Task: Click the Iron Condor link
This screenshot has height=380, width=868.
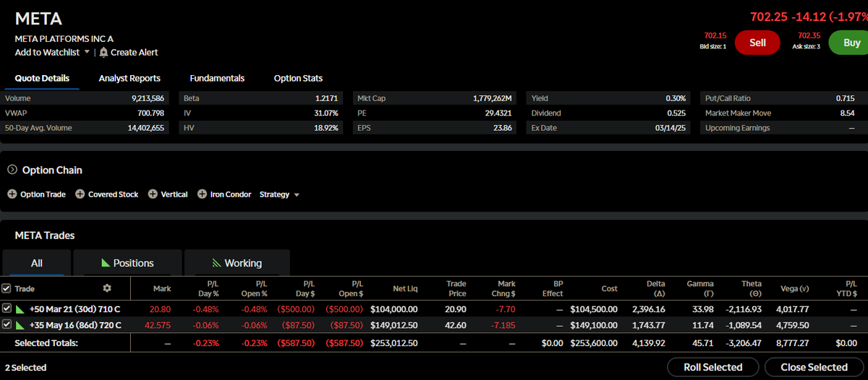Action: click(231, 194)
